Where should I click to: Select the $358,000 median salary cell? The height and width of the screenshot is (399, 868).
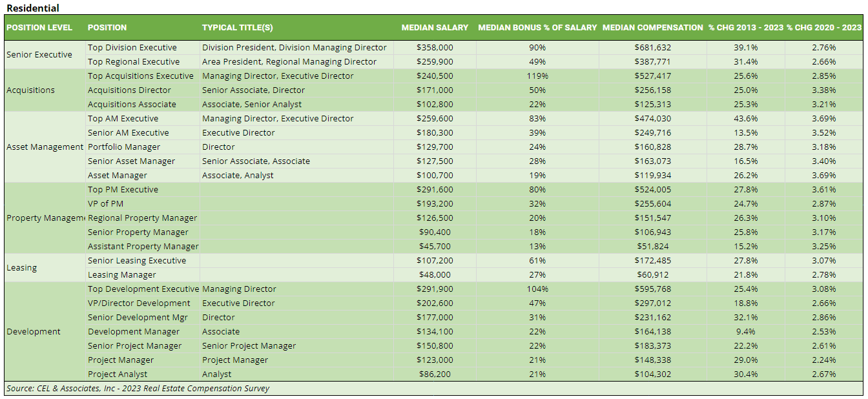(x=435, y=48)
